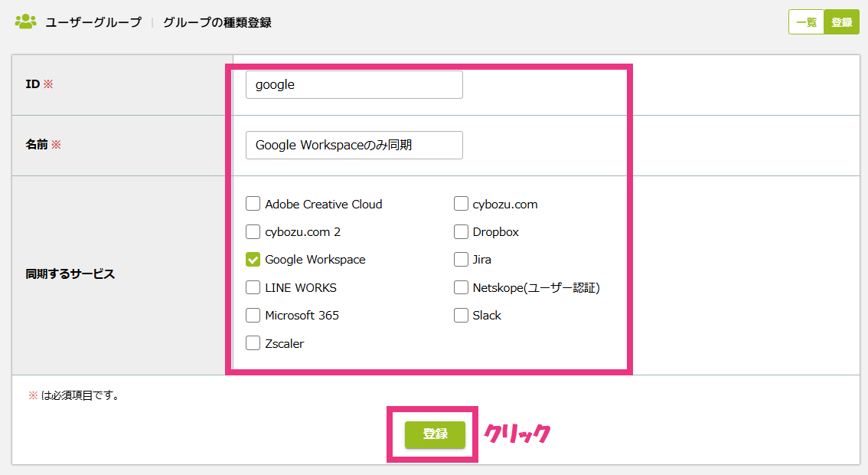Select the Dropbox checkbox

(461, 231)
